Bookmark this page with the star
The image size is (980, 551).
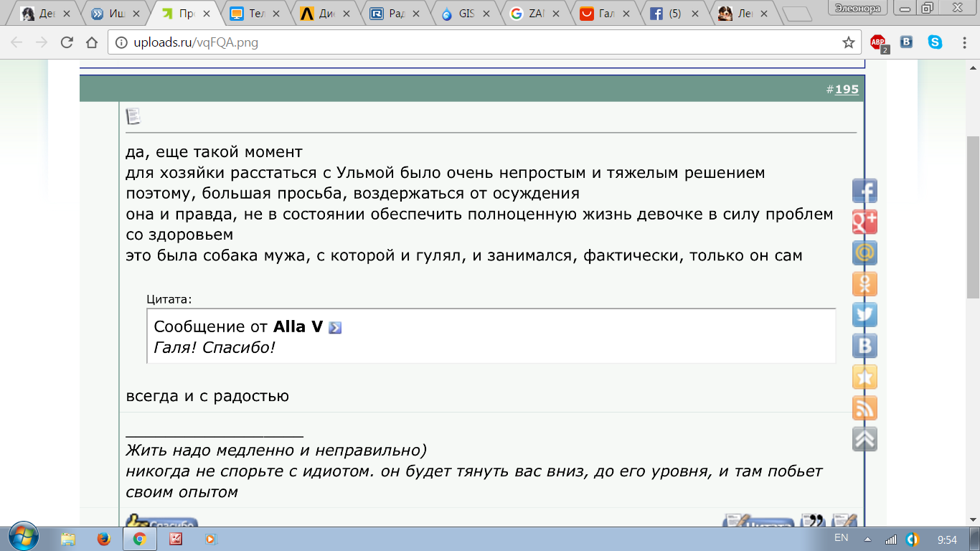click(x=848, y=42)
